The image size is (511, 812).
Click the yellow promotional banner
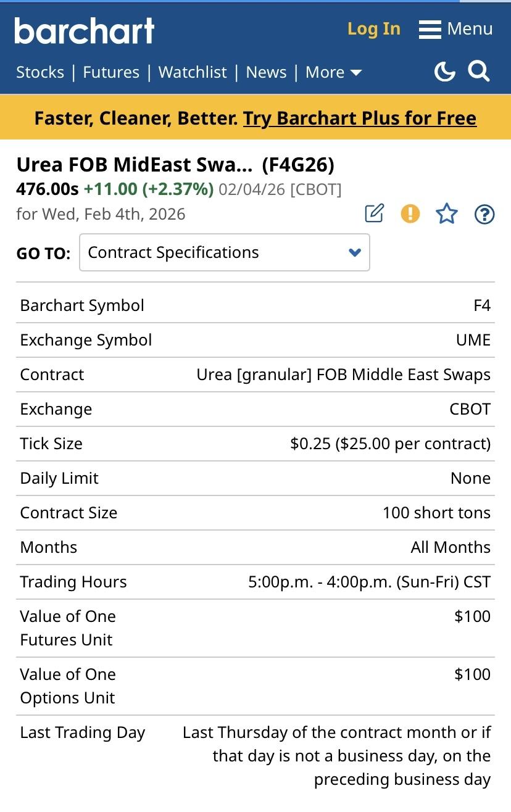click(123, 118)
